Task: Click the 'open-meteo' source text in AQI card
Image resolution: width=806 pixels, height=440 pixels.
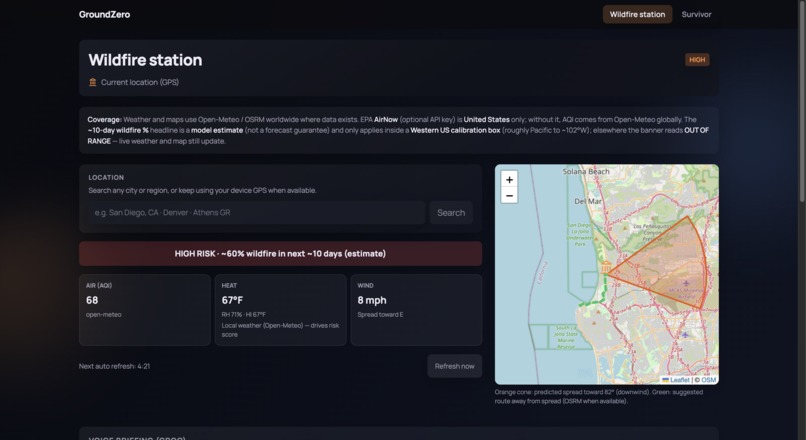Action: tap(104, 315)
